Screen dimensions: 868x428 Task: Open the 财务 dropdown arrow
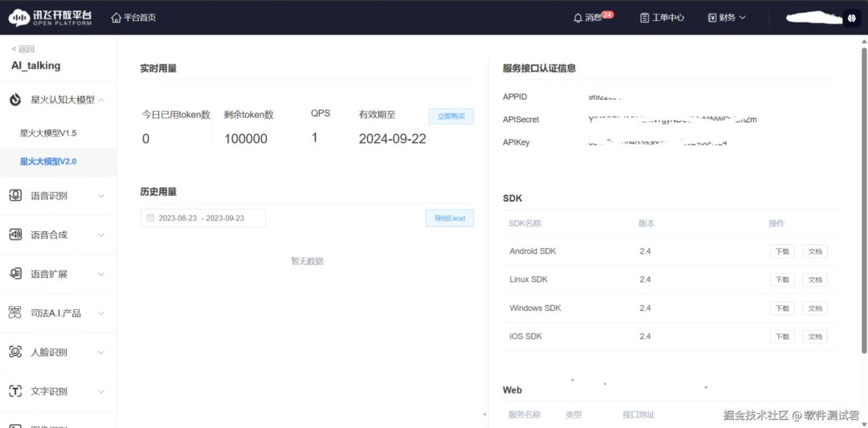click(x=743, y=18)
